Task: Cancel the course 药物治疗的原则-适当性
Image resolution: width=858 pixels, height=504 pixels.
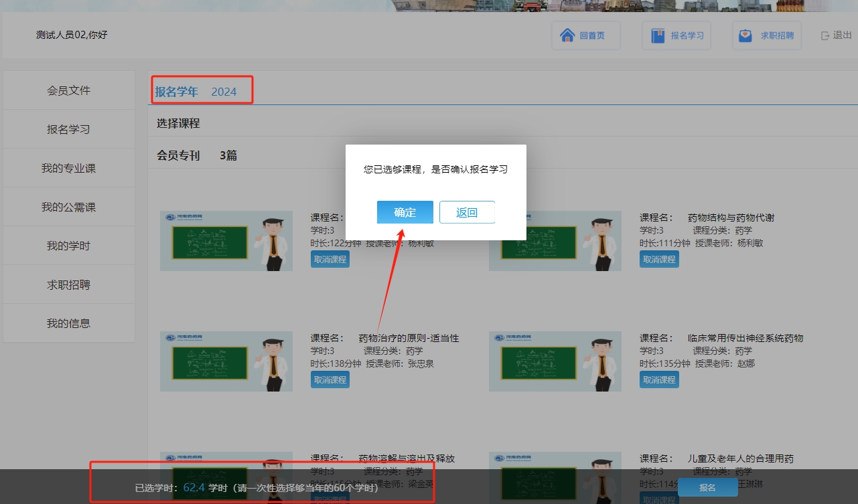Action: 330,380
